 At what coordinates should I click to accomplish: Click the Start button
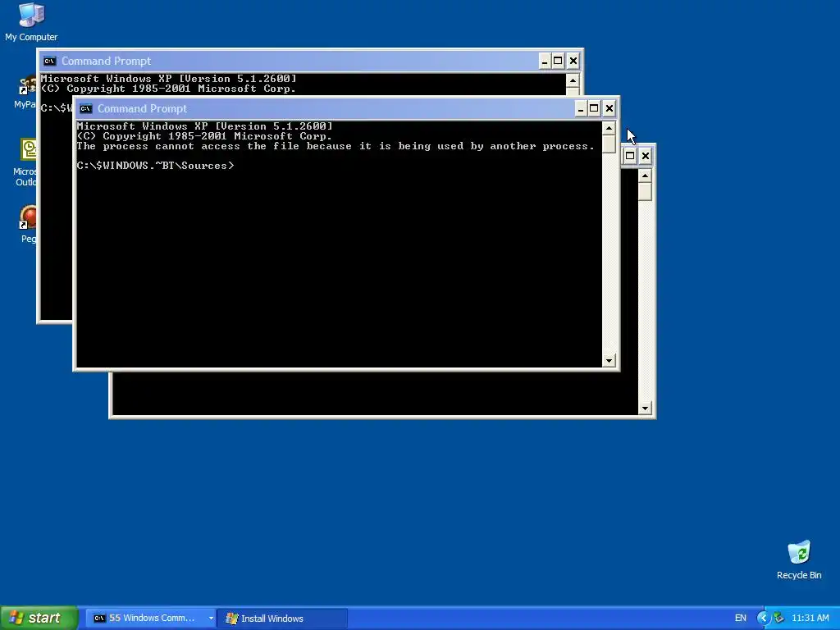click(39, 618)
